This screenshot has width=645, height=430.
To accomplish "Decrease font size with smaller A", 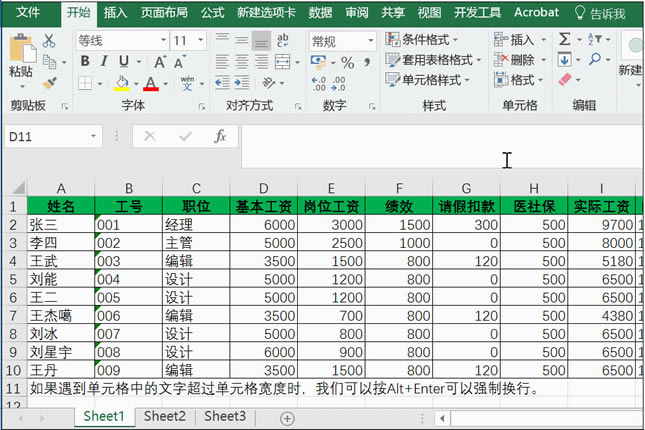I will [179, 62].
